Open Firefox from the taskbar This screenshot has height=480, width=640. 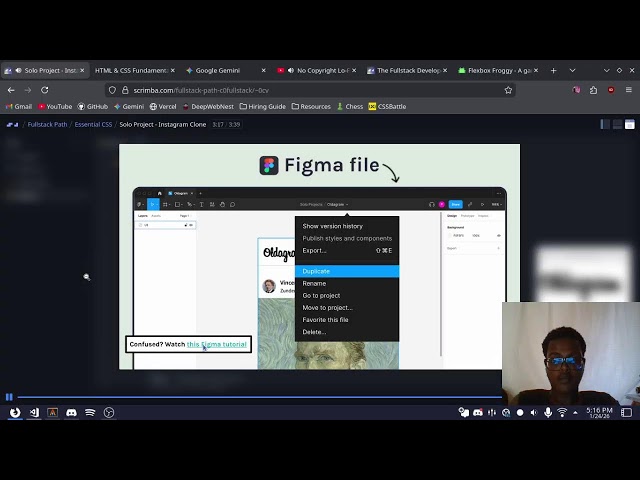point(15,412)
